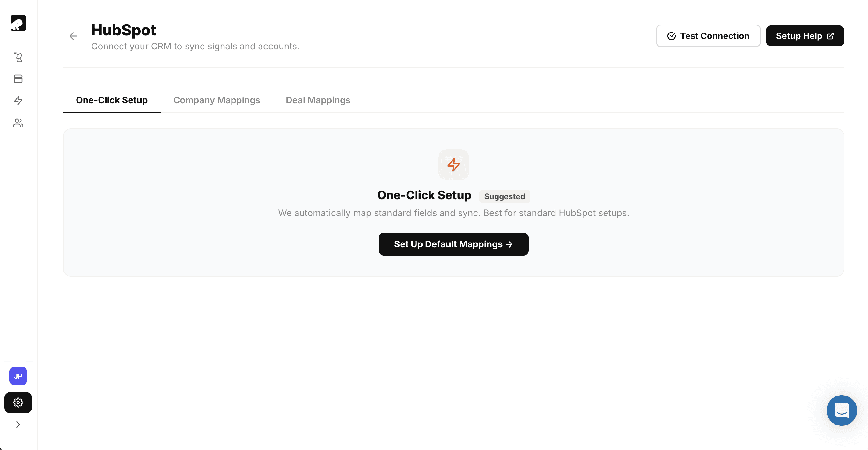Click the orange lightning icon in the card
This screenshot has width=868, height=450.
tap(453, 165)
